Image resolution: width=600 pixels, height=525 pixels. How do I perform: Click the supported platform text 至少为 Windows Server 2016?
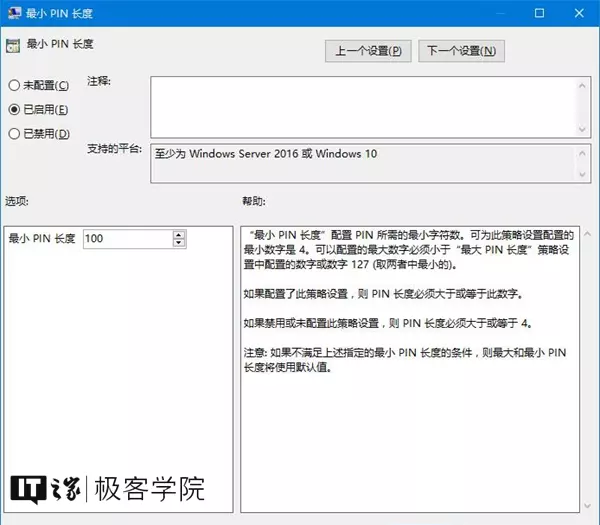pos(266,154)
